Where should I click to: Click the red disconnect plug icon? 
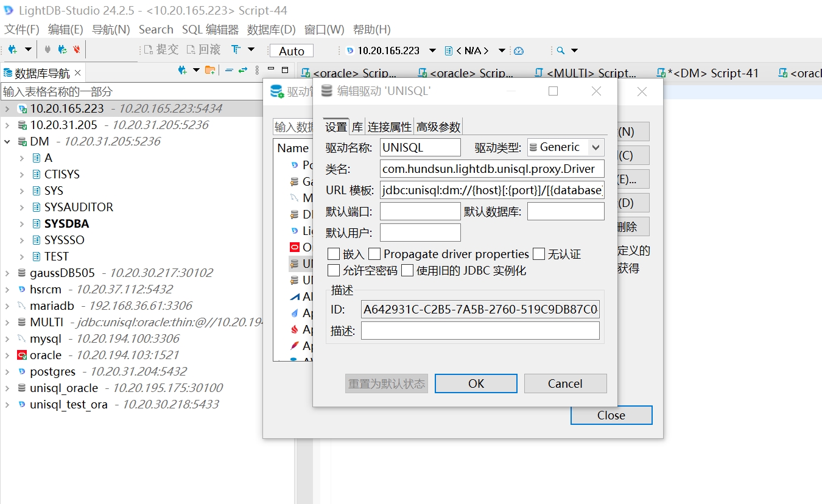pos(77,49)
